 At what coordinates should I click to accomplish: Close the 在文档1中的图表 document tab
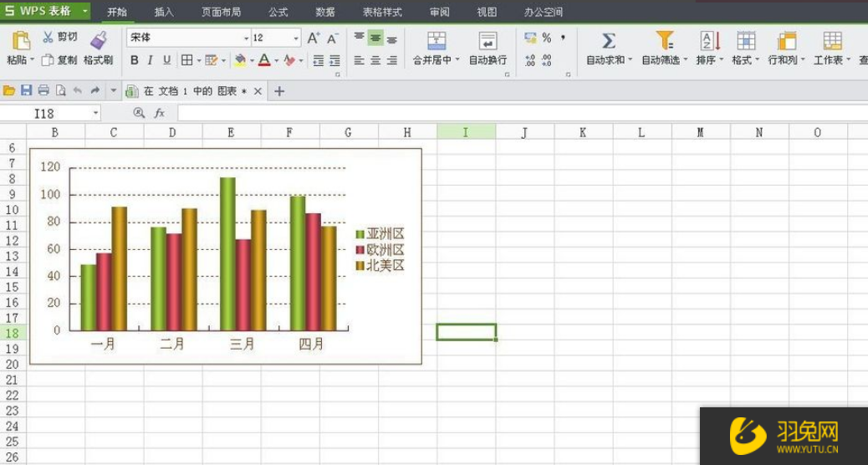coord(258,91)
